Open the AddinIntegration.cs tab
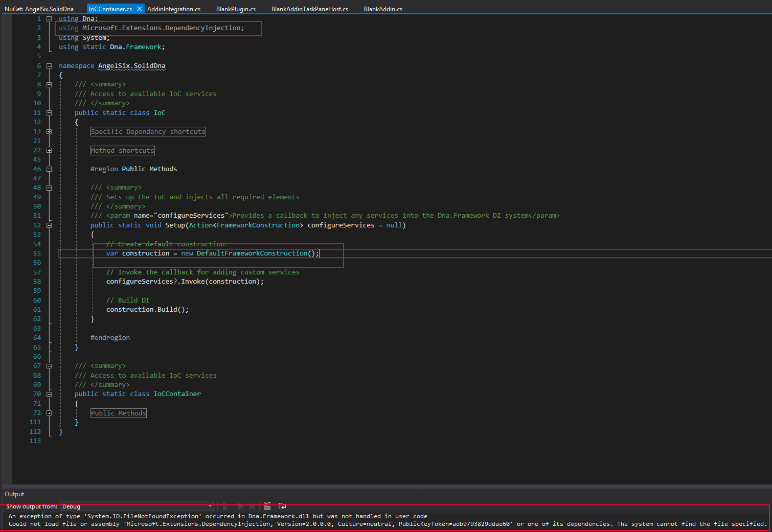This screenshot has height=532, width=772. [174, 8]
